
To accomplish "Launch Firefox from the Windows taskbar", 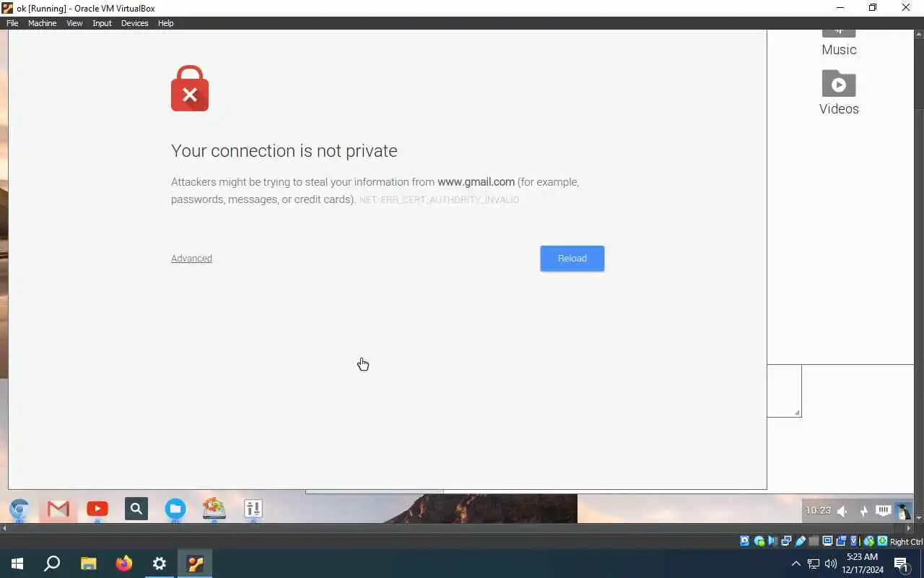I will (124, 564).
